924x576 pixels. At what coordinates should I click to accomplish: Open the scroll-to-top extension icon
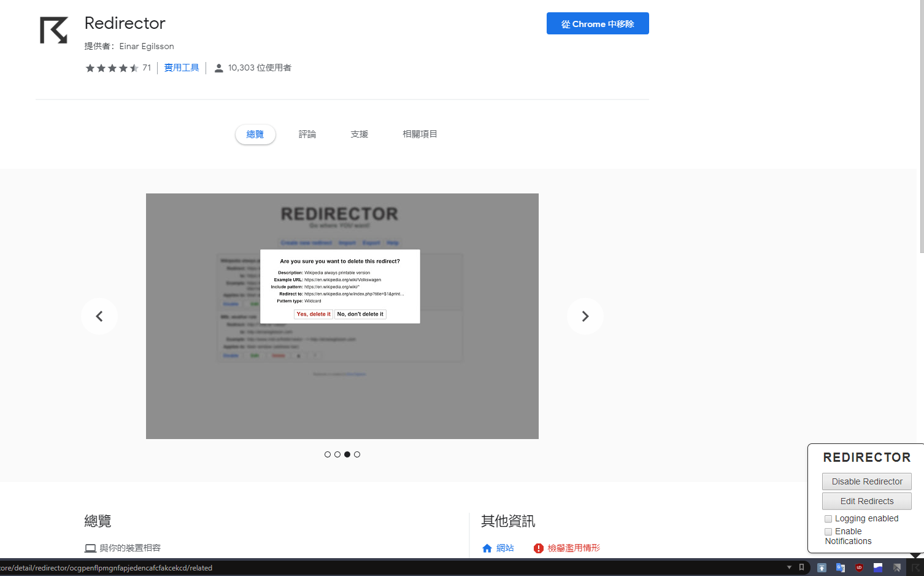point(822,568)
